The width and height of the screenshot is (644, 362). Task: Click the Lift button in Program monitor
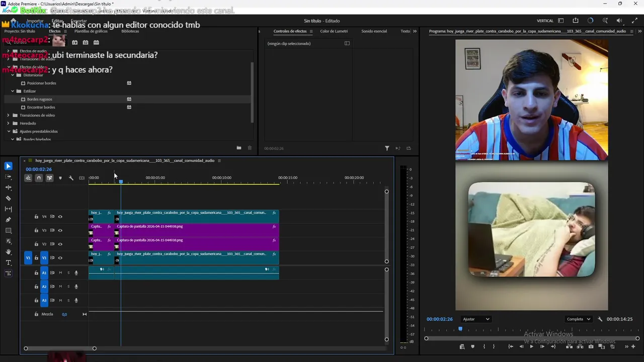[x=569, y=346]
